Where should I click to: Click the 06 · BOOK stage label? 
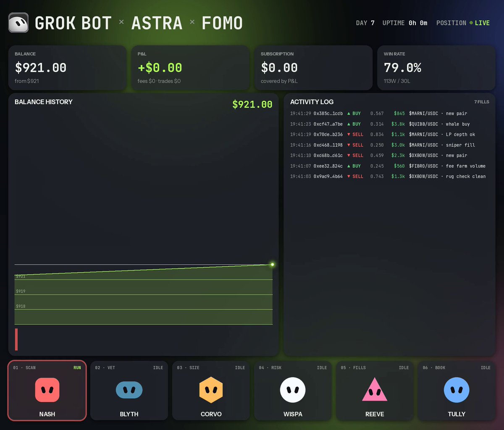pyautogui.click(x=434, y=367)
